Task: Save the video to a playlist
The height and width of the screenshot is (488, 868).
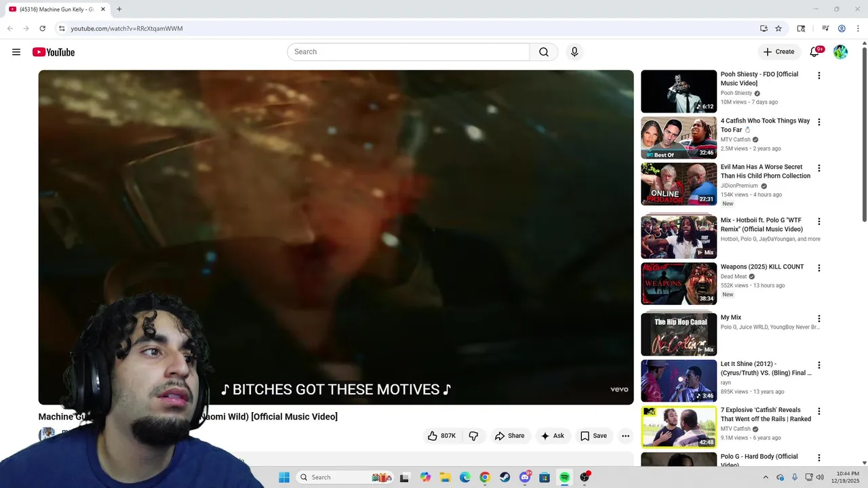Action: [593, 436]
